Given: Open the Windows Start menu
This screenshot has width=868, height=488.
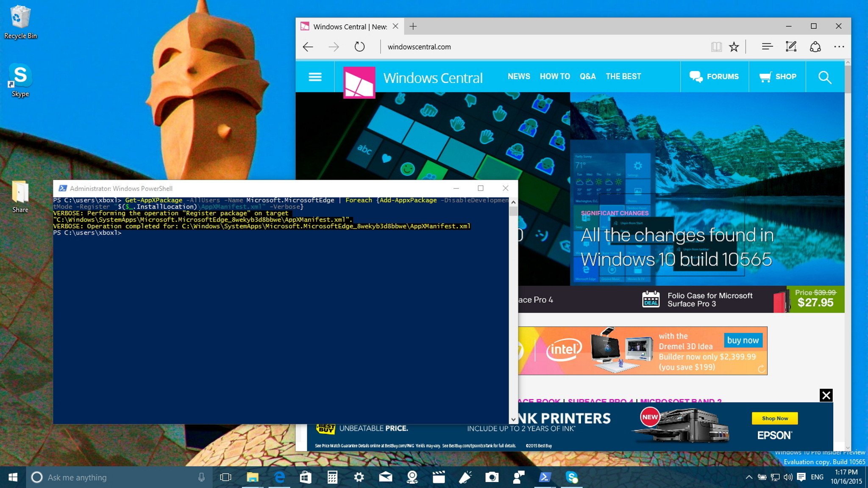Looking at the screenshot, I should coord(13,477).
